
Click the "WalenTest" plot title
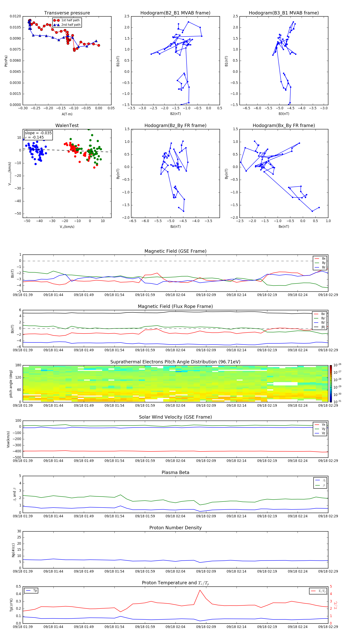point(67,125)
